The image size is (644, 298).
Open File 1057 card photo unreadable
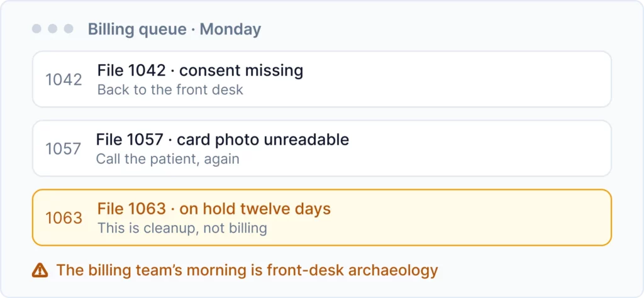(322, 148)
